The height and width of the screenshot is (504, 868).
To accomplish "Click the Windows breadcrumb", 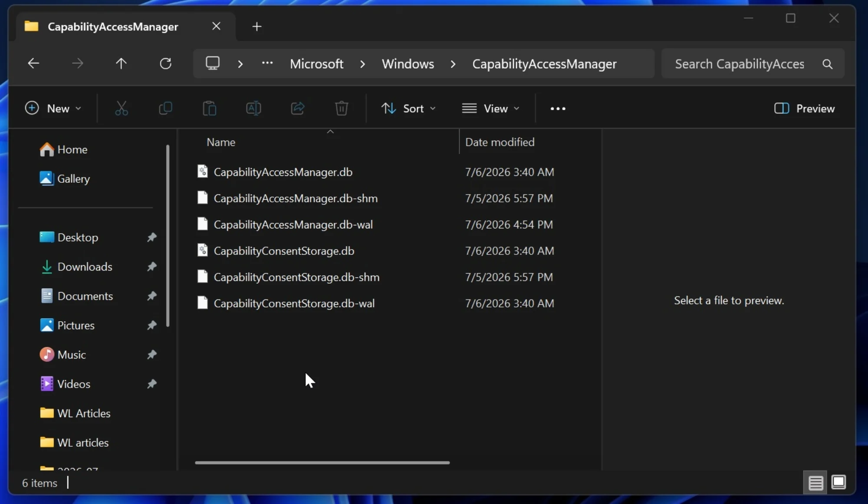I will point(408,64).
